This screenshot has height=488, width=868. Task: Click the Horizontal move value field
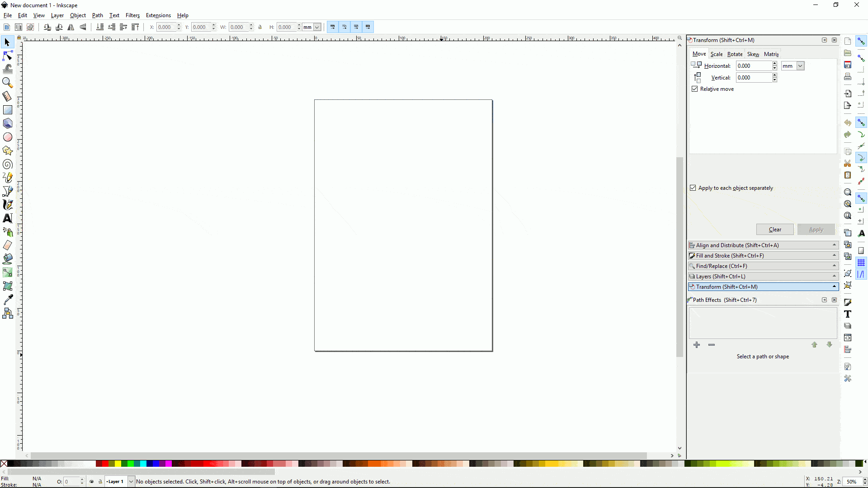point(754,66)
